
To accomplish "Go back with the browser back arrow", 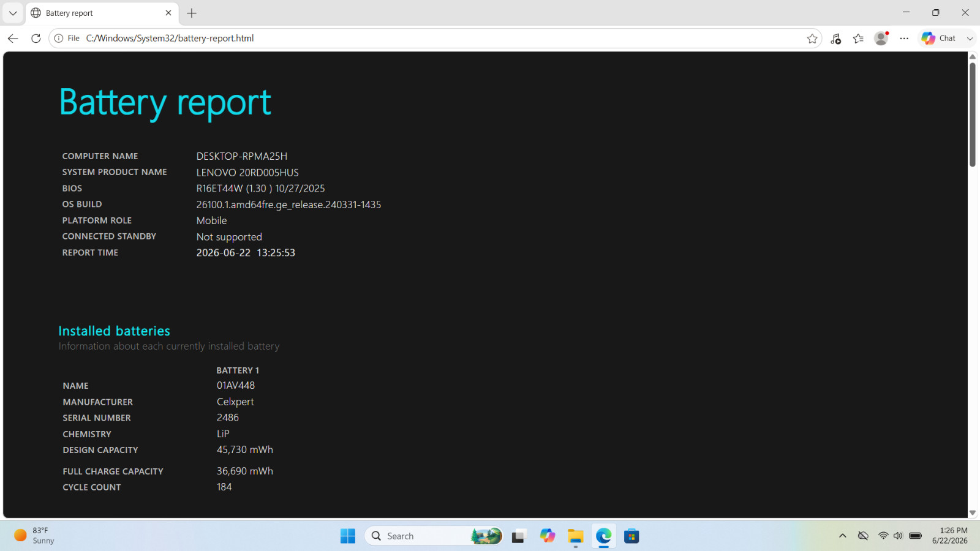I will point(13,38).
